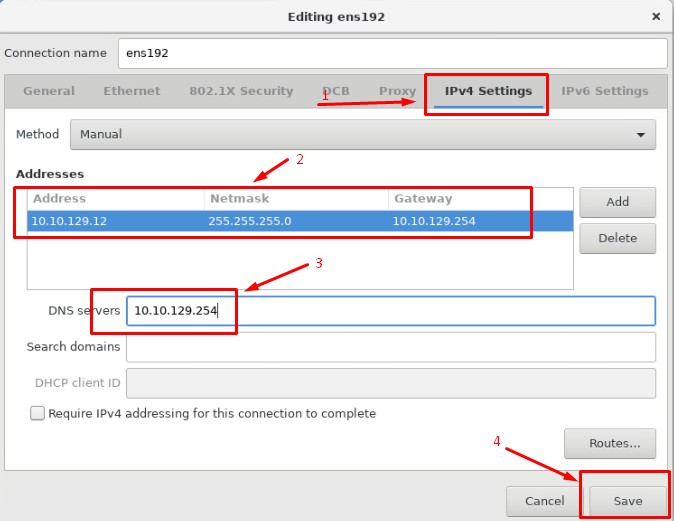Select the 10.10.129.12 address cell
This screenshot has height=521, width=674.
click(x=115, y=221)
